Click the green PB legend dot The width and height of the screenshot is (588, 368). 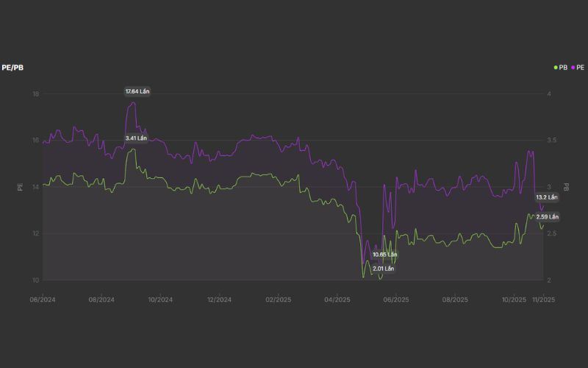coord(556,67)
